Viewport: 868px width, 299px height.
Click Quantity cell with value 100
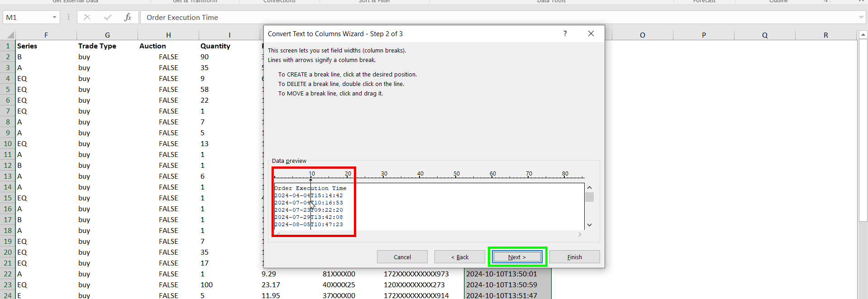coord(229,285)
